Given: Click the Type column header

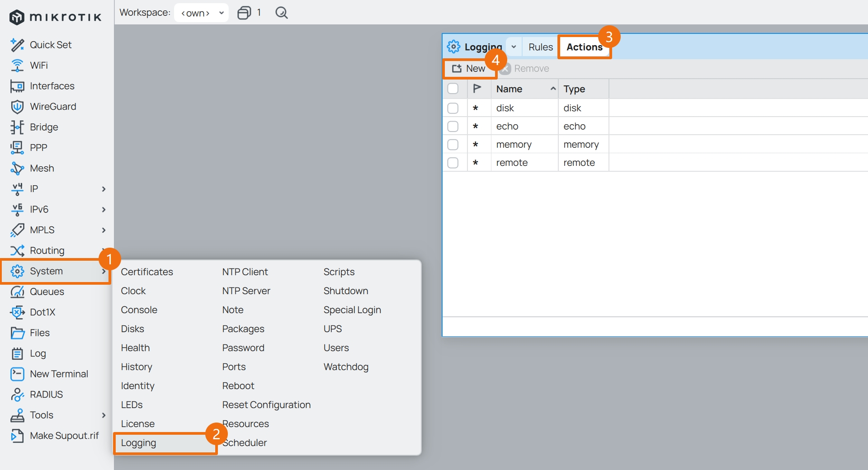Looking at the screenshot, I should click(584, 89).
